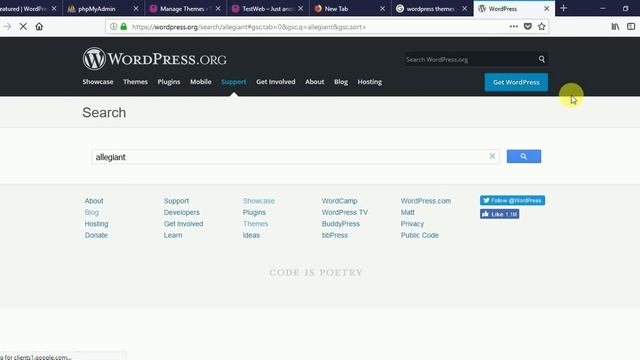Open Mobile in the main navigation
The height and width of the screenshot is (360, 640).
201,82
